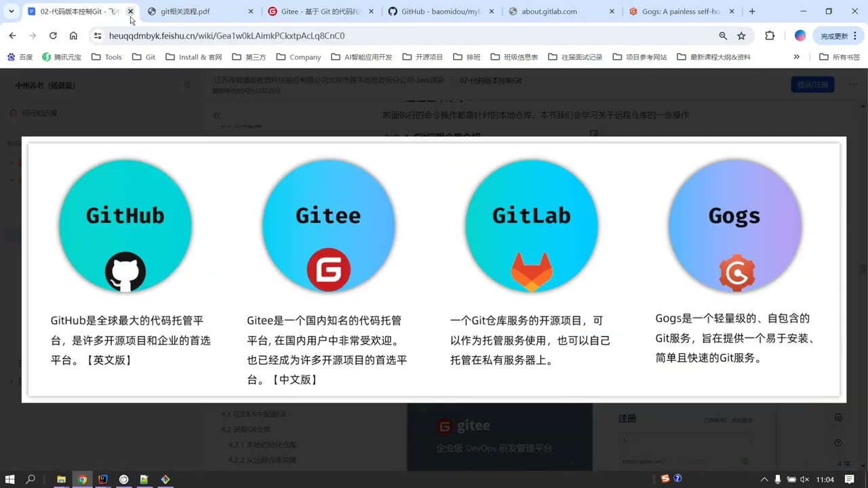868x488 pixels.
Task: Expand the 排班 bookmark folder
Action: (x=467, y=57)
